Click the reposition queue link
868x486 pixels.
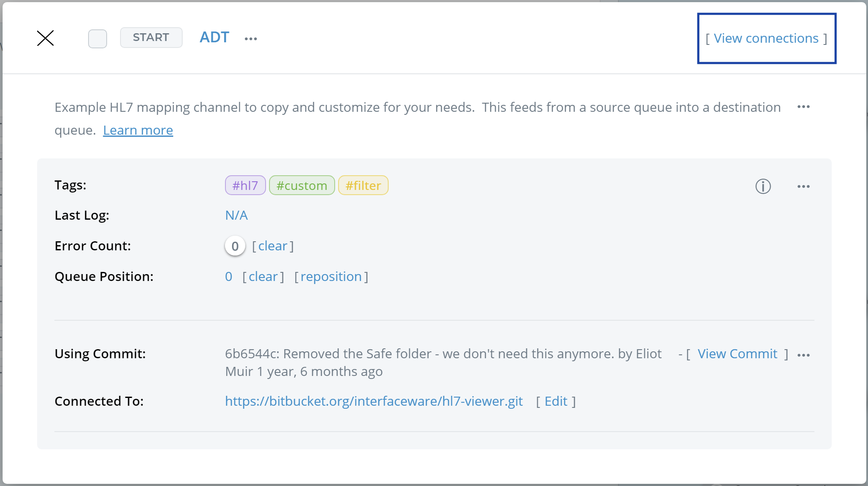[331, 277]
